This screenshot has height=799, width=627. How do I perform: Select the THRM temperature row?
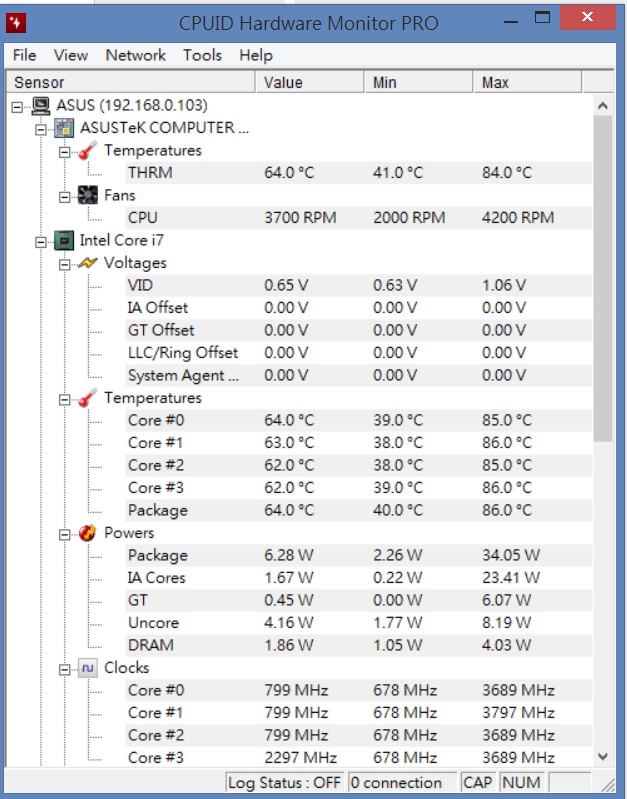click(359, 173)
